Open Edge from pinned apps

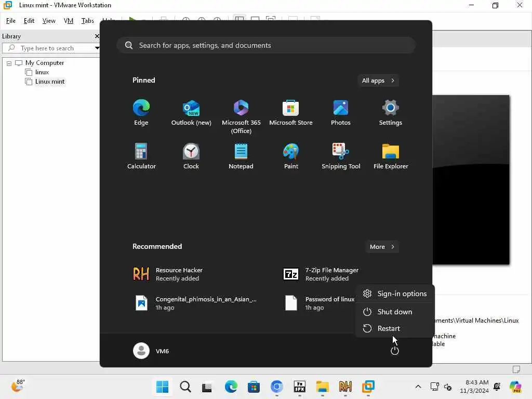141,113
